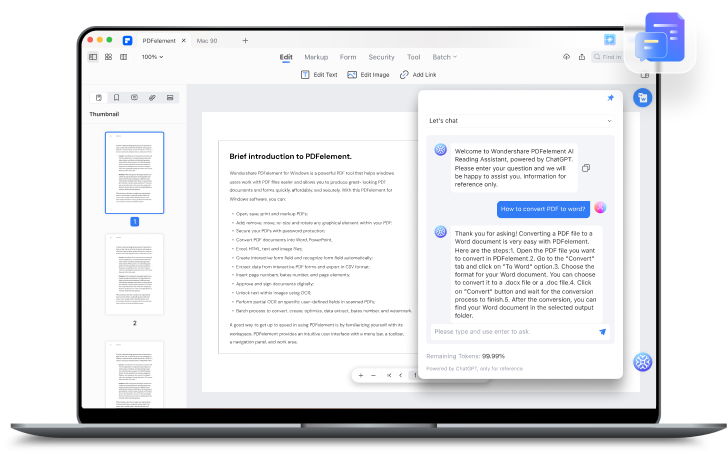
Task: Send the chat message arrow icon
Action: (x=602, y=332)
